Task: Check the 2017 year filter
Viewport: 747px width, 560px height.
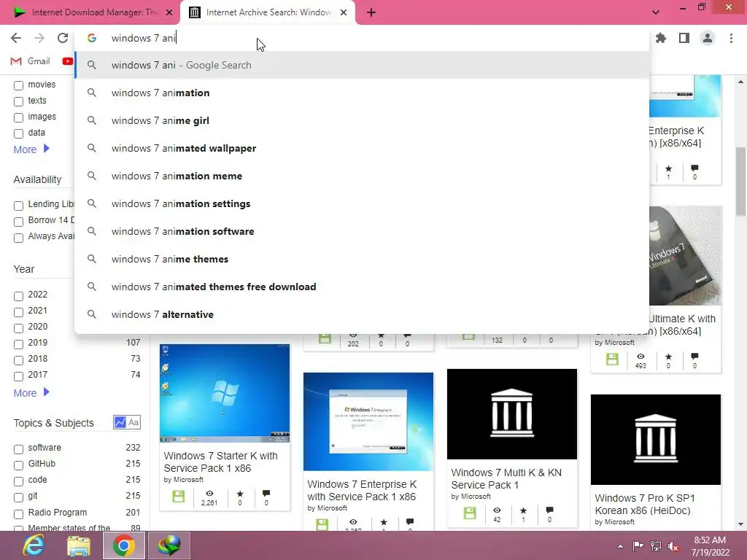Action: tap(18, 376)
